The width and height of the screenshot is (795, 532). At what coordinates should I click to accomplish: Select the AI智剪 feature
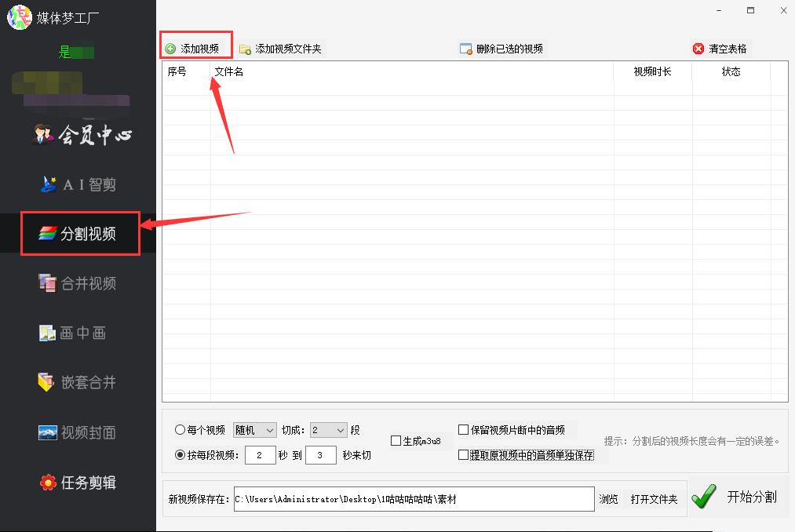(86, 184)
